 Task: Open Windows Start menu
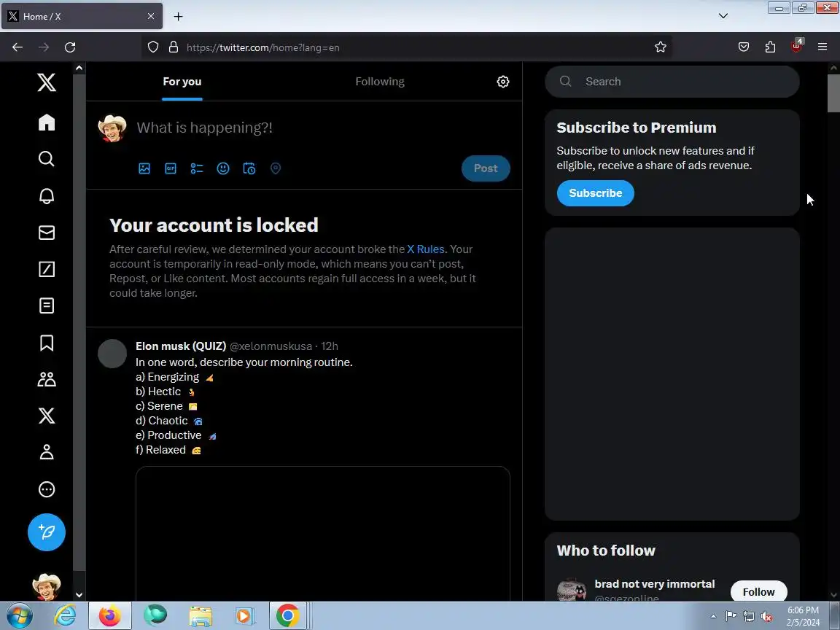tap(19, 616)
